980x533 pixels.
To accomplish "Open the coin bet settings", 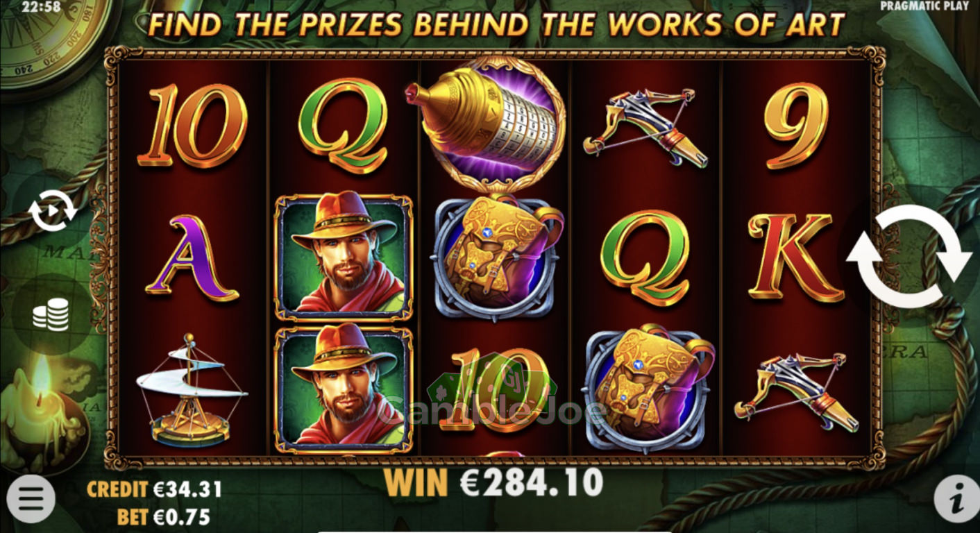I will coord(51,314).
